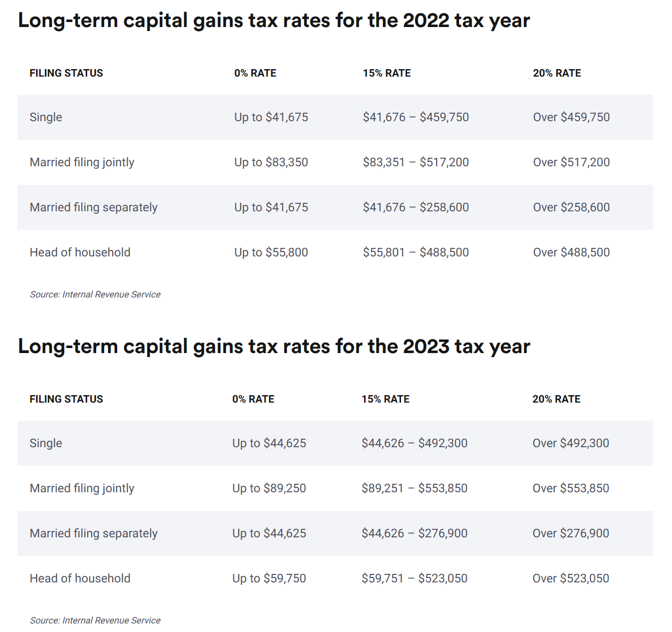Click the 0% RATE header in 2023 table
672x632 pixels.
(253, 399)
